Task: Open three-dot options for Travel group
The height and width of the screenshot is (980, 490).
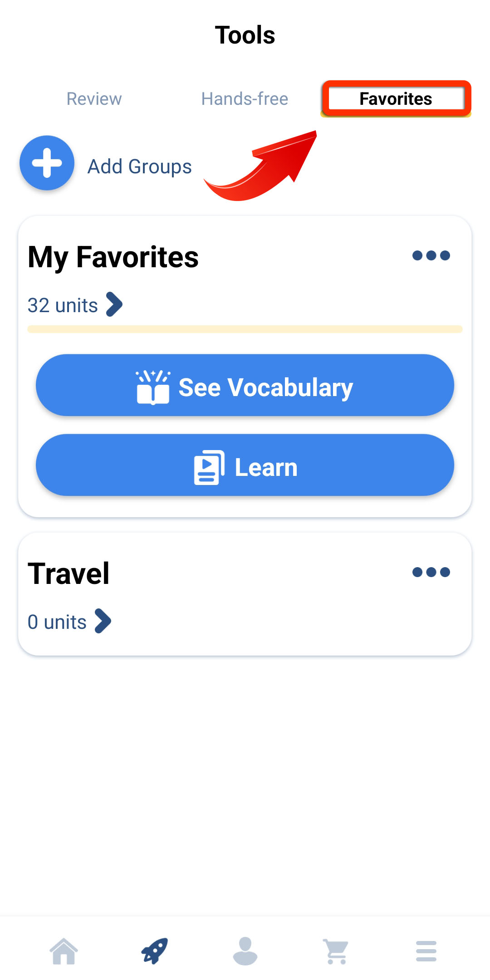Action: 431,572
